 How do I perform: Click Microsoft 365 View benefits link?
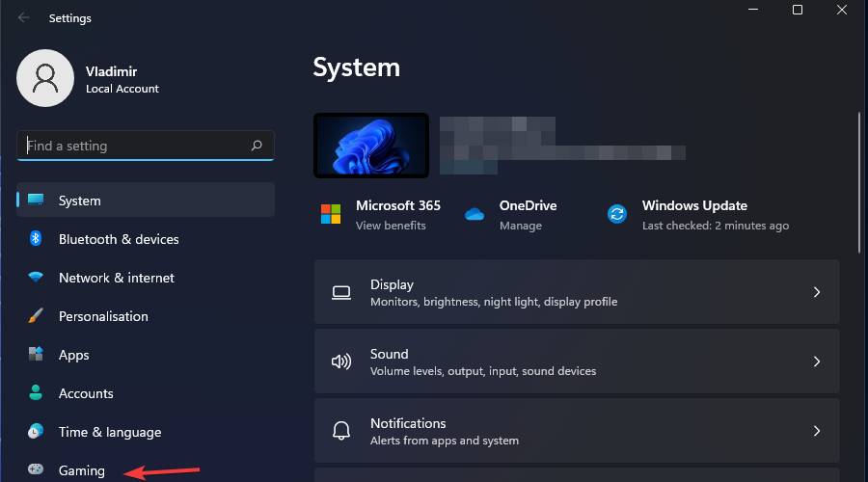[391, 226]
